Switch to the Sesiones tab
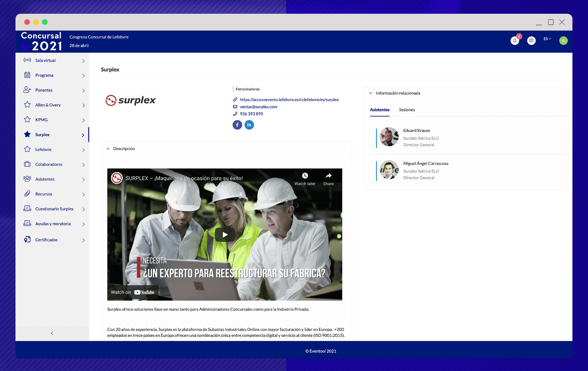 [407, 110]
